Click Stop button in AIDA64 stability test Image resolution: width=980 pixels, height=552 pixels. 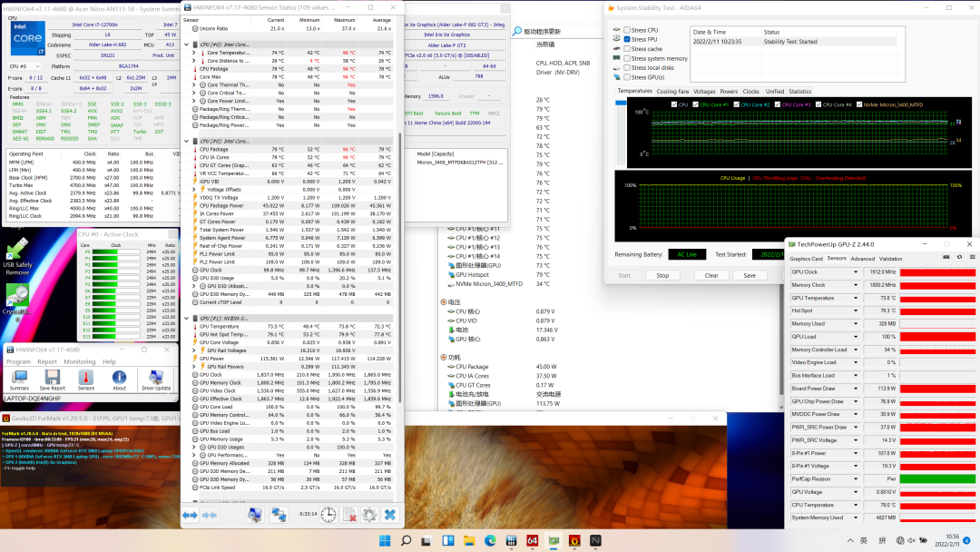(x=662, y=276)
